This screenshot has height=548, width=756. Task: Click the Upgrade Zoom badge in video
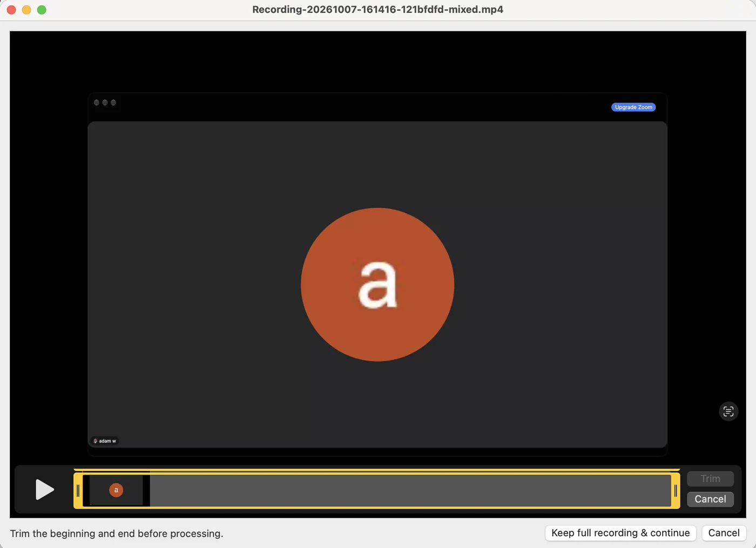coord(633,107)
